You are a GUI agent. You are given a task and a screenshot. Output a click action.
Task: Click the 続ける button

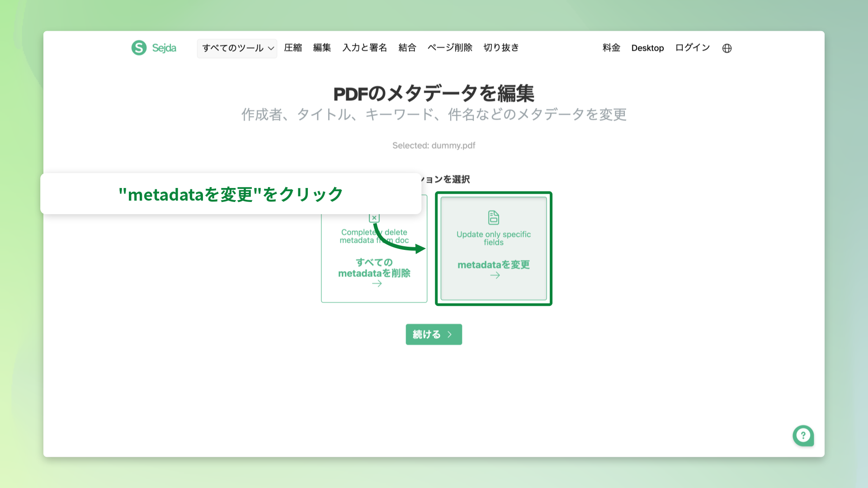[x=434, y=334]
